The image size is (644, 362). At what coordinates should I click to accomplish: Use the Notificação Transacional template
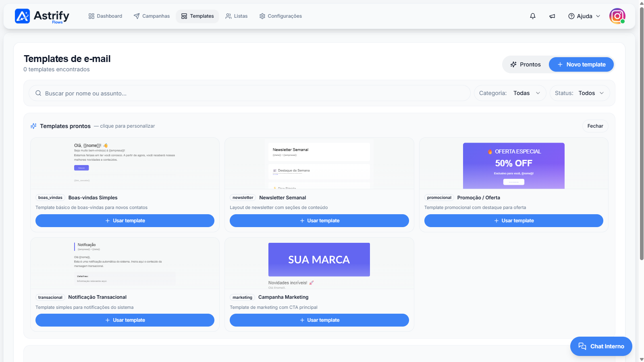(125, 320)
